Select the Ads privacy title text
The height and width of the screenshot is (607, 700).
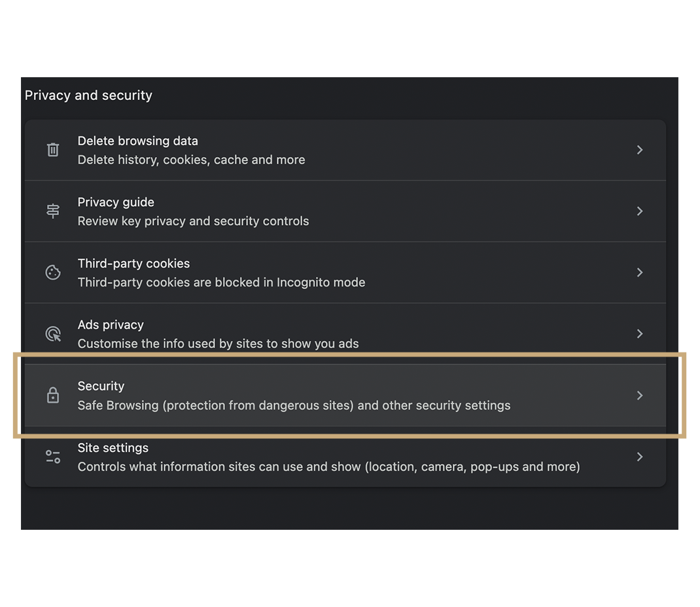pos(111,325)
